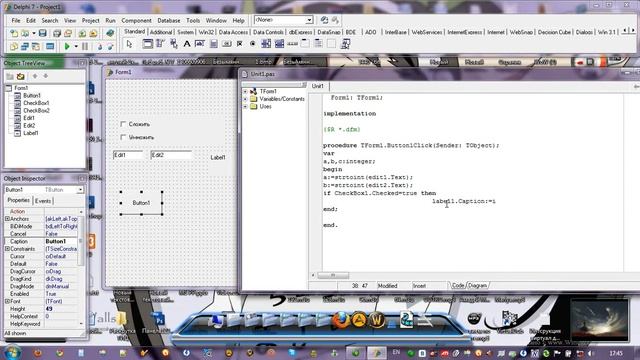Click the Trace Into debug icon
640x360 pixels.
100,47
